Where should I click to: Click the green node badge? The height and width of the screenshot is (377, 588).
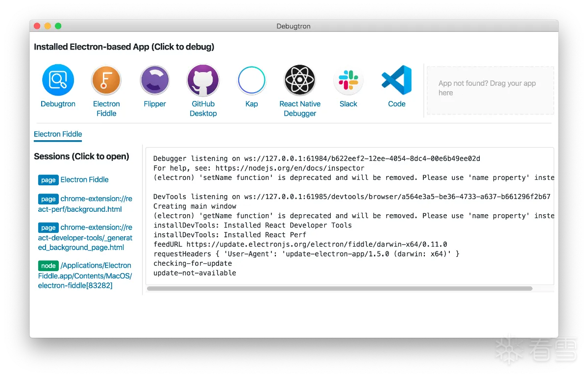(x=49, y=266)
